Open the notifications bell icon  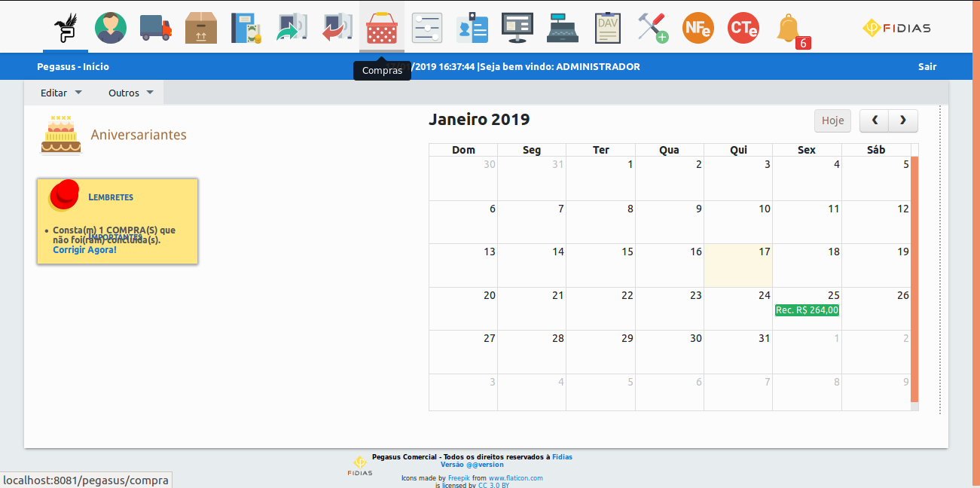pos(789,28)
